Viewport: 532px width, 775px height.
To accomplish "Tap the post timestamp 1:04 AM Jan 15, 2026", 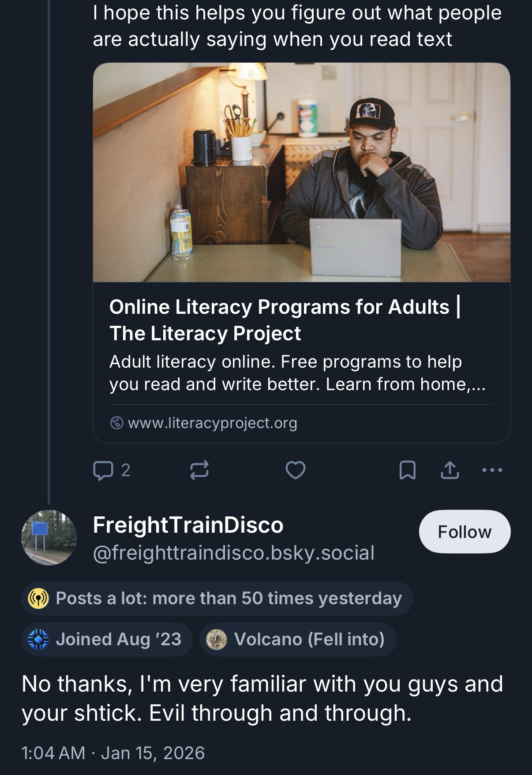I will 113,752.
